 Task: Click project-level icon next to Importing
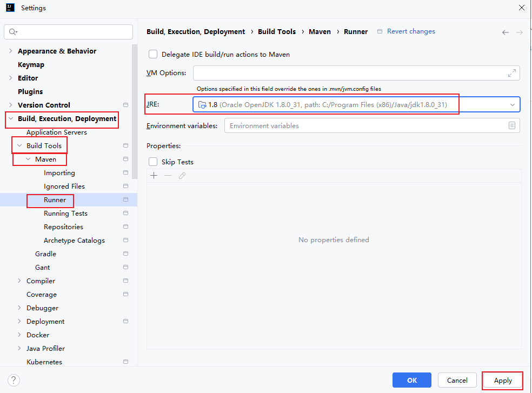point(125,172)
